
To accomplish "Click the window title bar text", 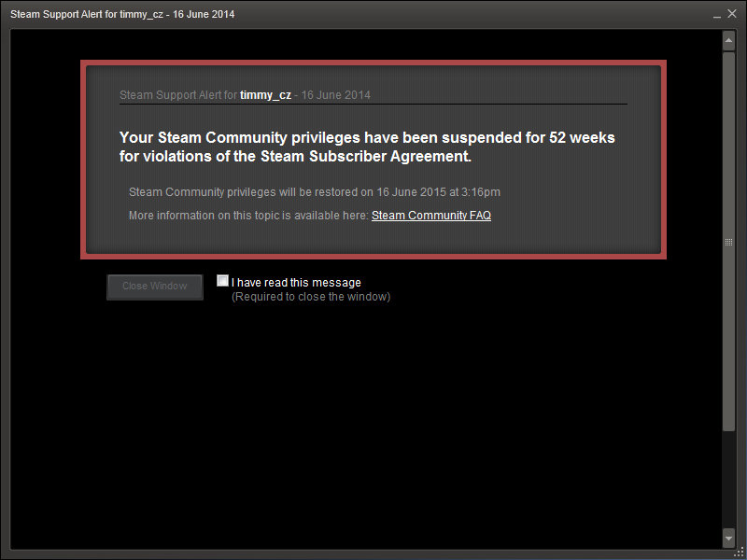I will click(122, 15).
